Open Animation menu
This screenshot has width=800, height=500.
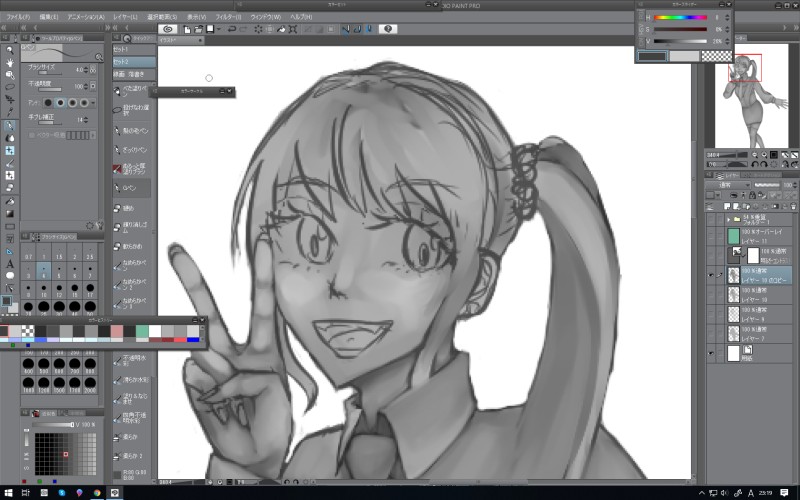86,17
